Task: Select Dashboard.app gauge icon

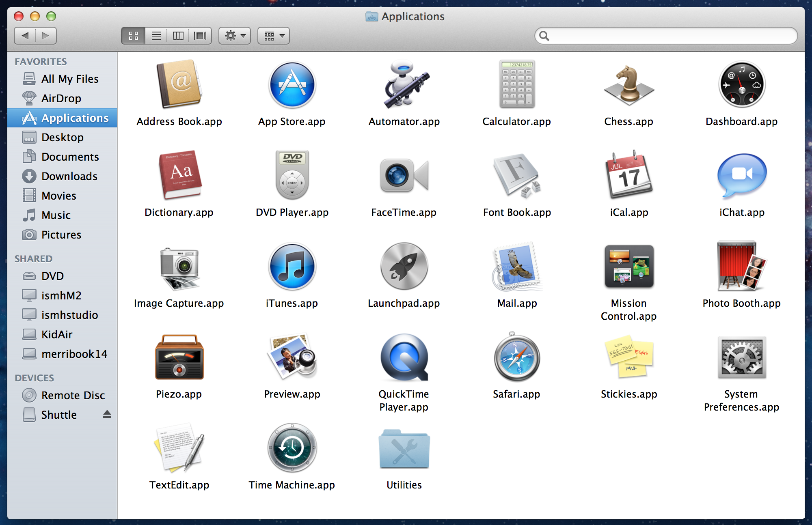Action: coord(742,84)
